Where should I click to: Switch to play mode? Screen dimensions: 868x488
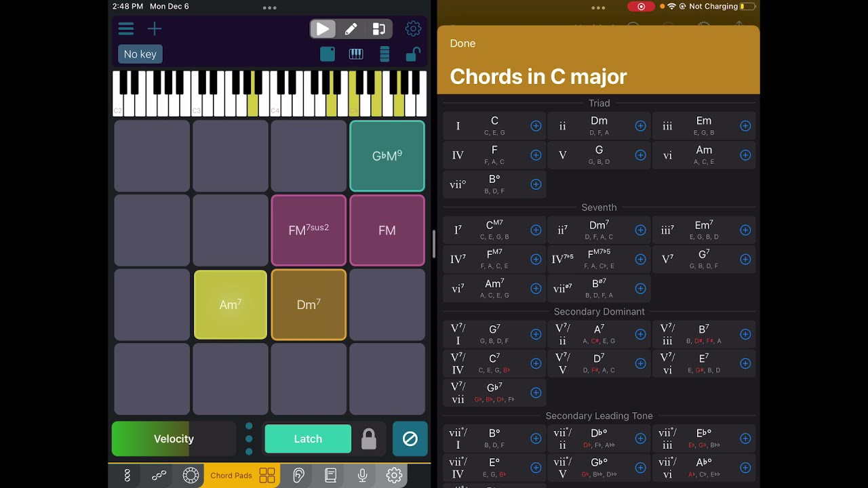[323, 28]
